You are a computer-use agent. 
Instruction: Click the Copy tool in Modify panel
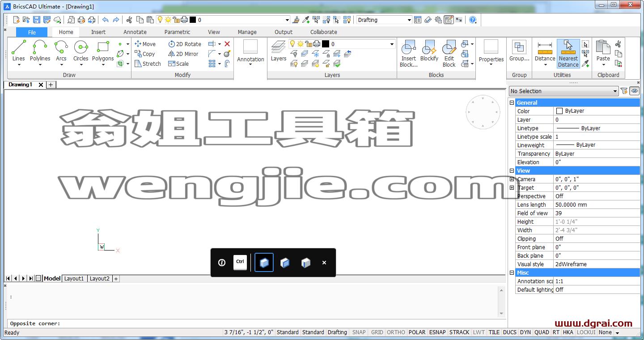[145, 54]
